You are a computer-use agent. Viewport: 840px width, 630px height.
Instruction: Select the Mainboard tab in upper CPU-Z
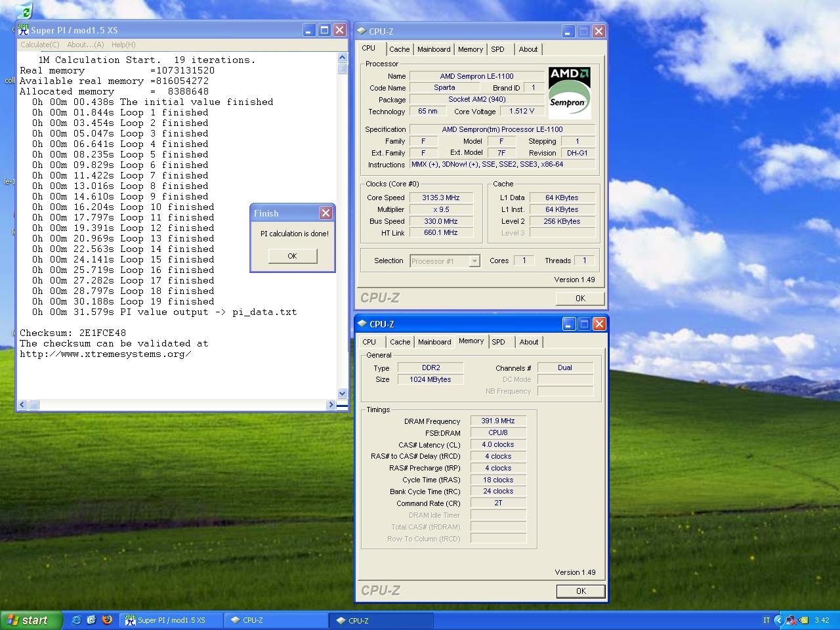(x=434, y=49)
